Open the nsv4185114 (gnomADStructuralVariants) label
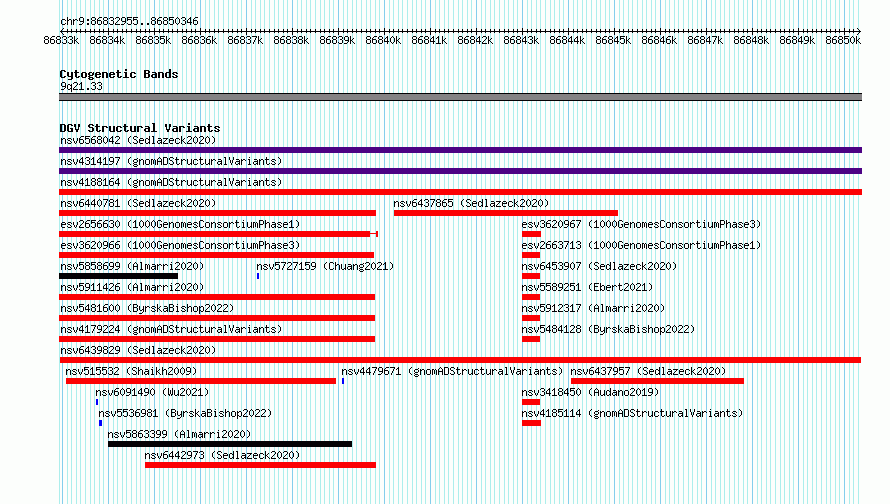The height and width of the screenshot is (504, 890). point(632,413)
